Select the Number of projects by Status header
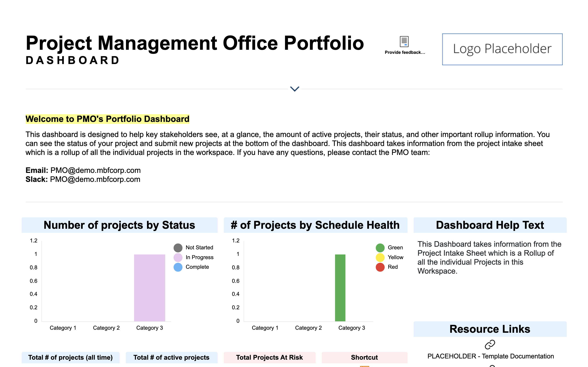 click(119, 225)
